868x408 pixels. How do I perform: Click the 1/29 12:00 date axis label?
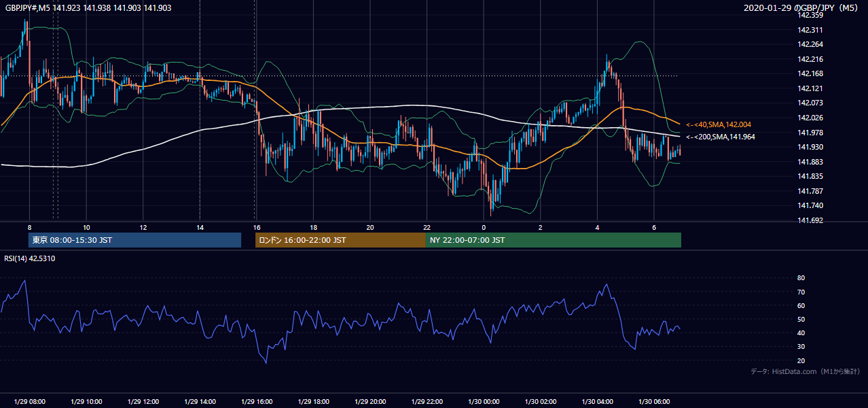(143, 401)
